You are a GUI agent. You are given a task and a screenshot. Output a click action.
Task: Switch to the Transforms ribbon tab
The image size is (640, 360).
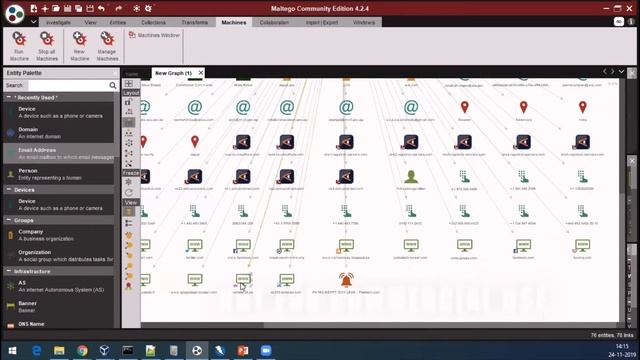point(194,22)
